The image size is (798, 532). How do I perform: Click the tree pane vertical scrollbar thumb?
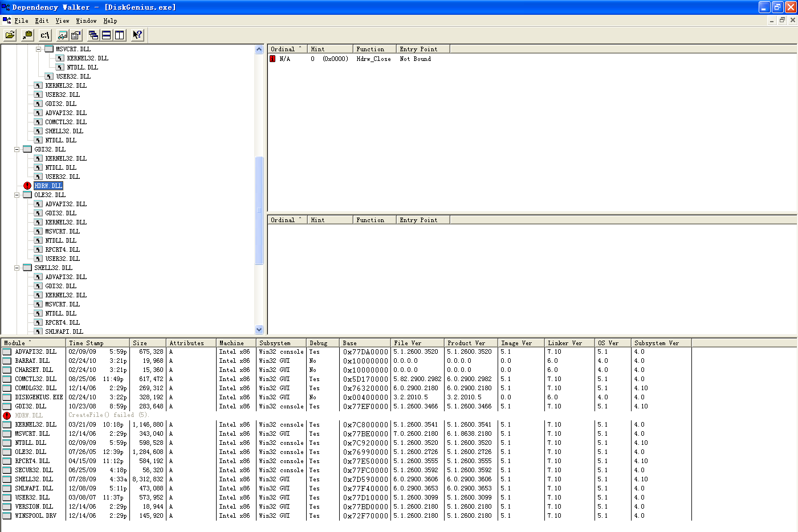point(259,210)
